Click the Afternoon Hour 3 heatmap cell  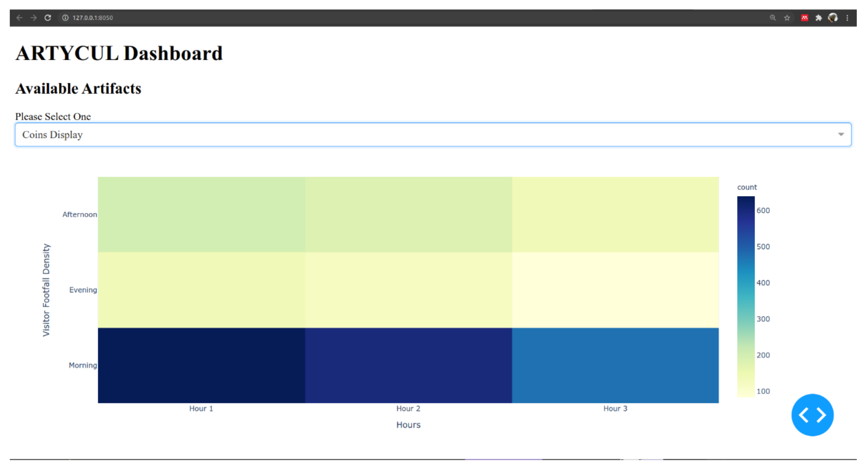point(615,214)
